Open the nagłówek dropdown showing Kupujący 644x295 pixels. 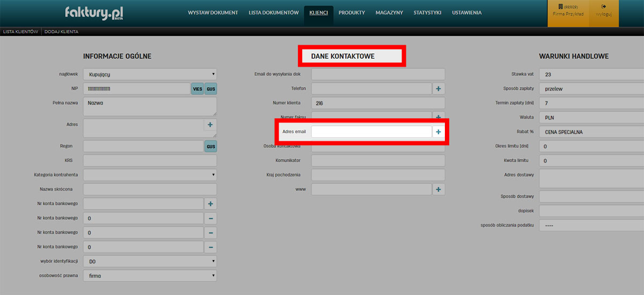(150, 74)
